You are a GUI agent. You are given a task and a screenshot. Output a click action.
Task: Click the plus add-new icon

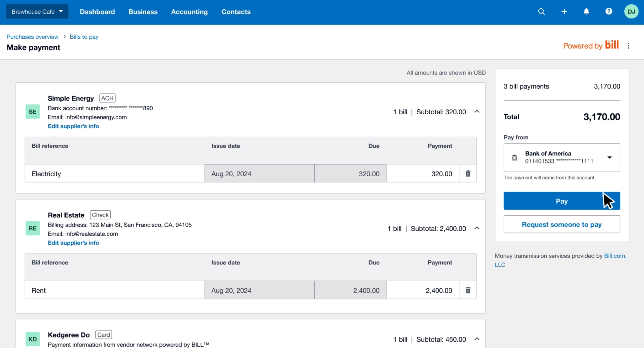[564, 12]
